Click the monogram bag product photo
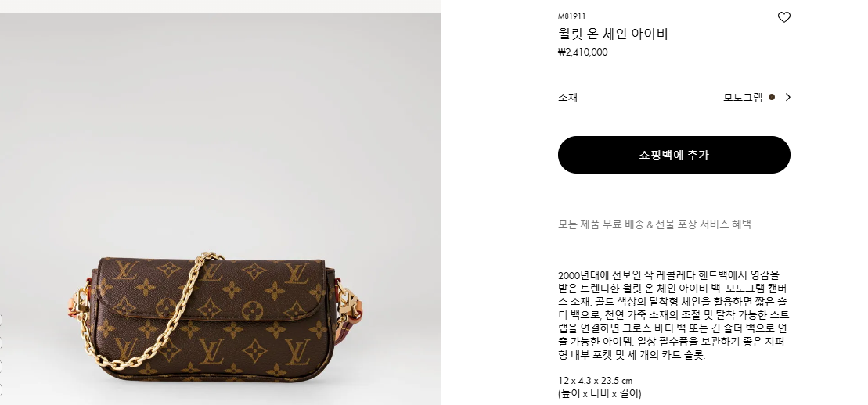This screenshot has height=405, width=868. tap(220, 209)
